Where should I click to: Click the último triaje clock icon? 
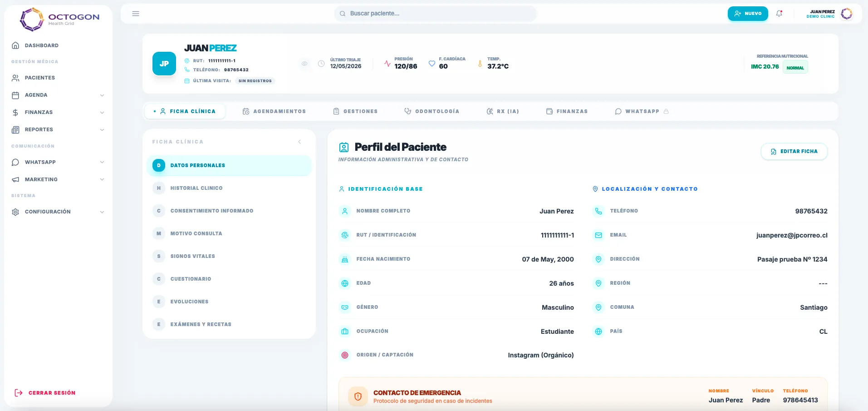321,64
